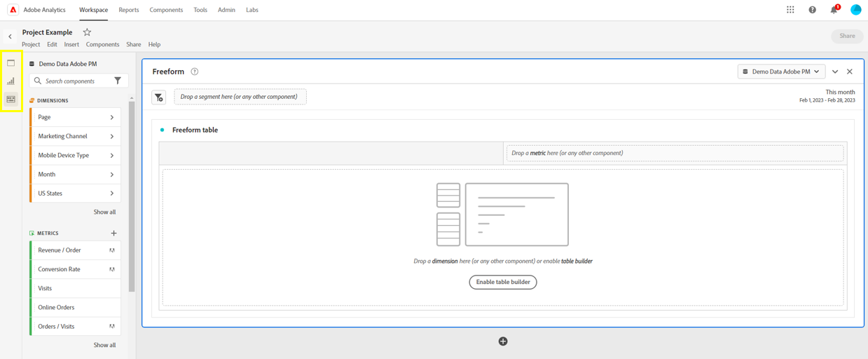This screenshot has height=359, width=868.
Task: Click the Project Example title
Action: point(47,32)
